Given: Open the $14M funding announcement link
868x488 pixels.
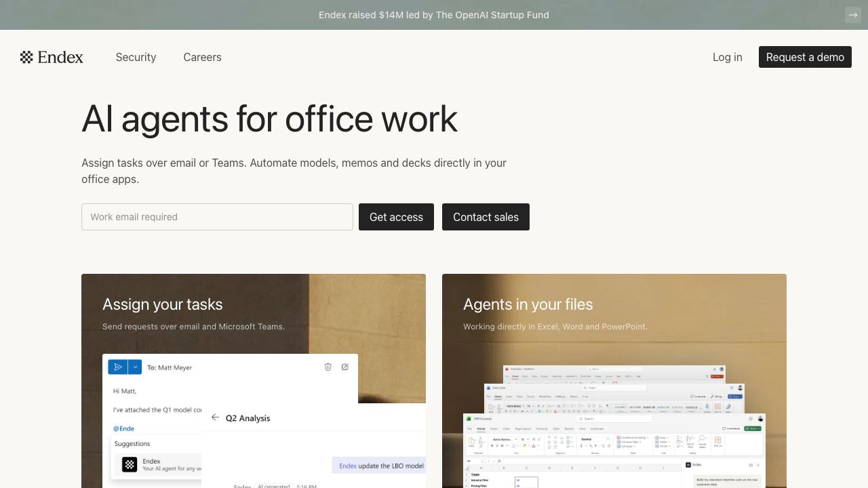Looking at the screenshot, I should coord(434,15).
